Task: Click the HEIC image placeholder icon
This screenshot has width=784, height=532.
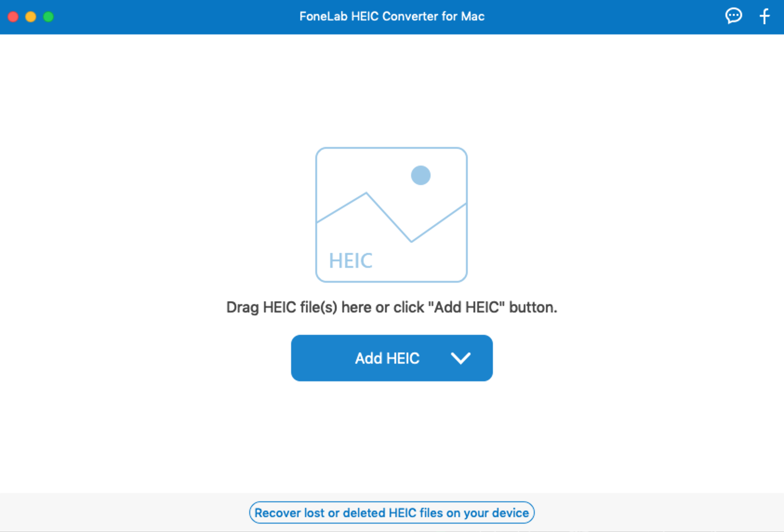Action: point(392,215)
